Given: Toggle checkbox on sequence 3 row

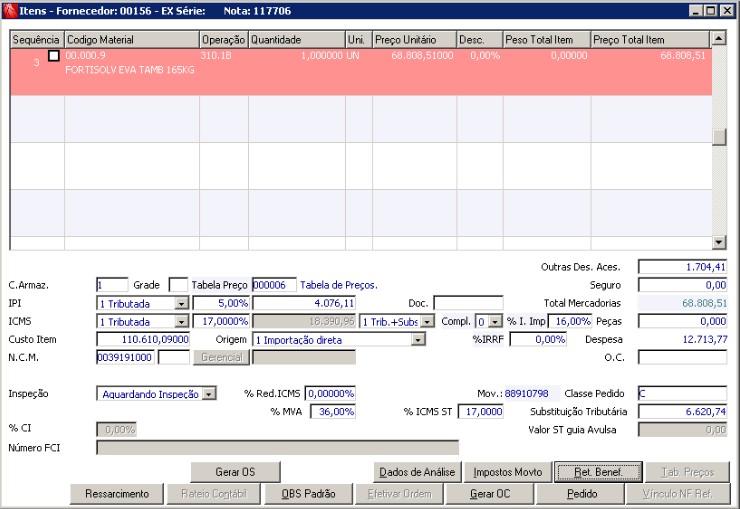Looking at the screenshot, I should 54,56.
